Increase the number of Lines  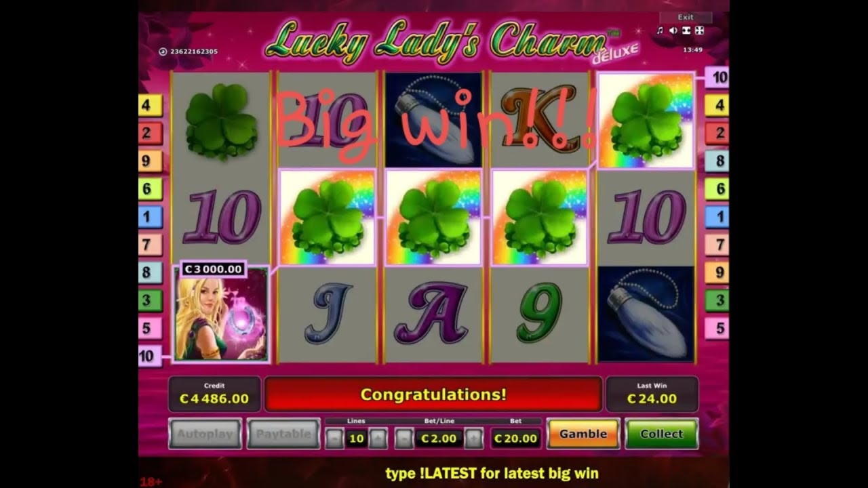coord(378,439)
